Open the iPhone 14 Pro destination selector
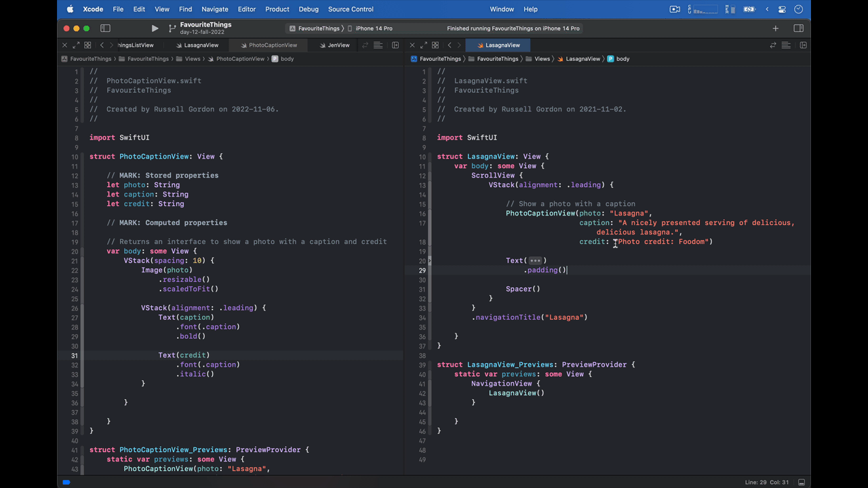This screenshot has width=868, height=488. point(374,28)
